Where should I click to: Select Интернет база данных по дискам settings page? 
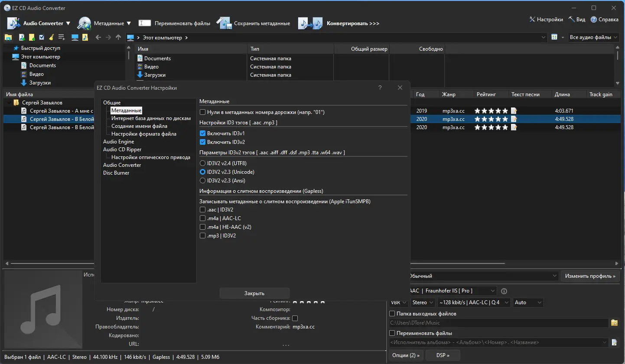[x=151, y=118]
